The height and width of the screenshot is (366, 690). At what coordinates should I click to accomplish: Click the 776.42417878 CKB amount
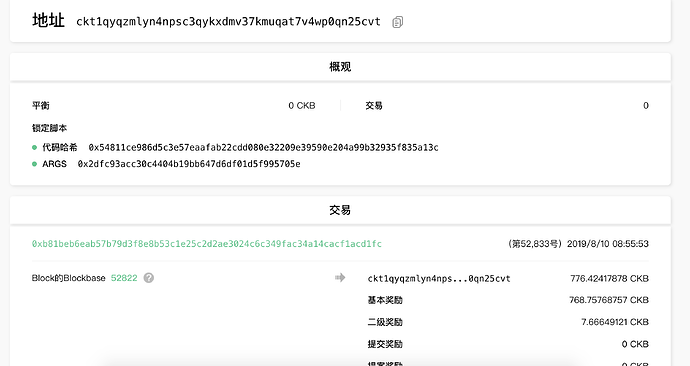[x=609, y=278]
